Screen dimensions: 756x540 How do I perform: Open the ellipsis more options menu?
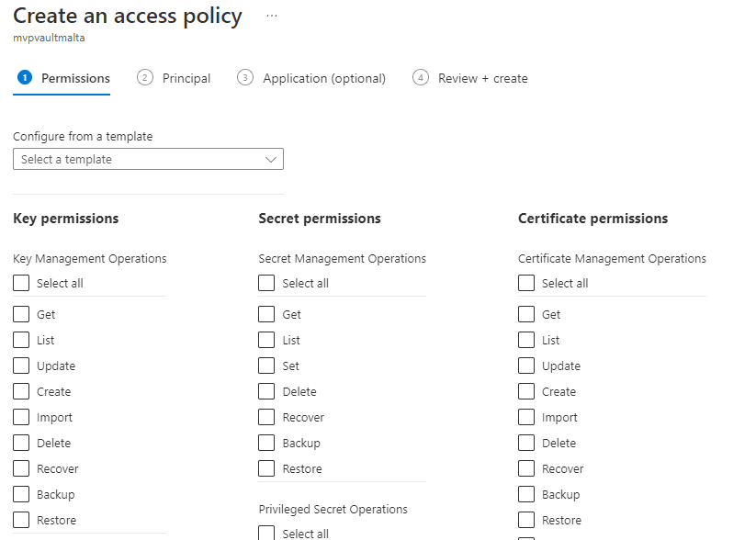[x=272, y=16]
